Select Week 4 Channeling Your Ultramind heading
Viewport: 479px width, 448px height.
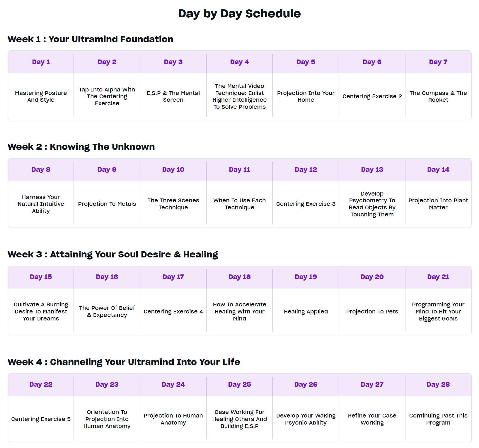(x=124, y=362)
